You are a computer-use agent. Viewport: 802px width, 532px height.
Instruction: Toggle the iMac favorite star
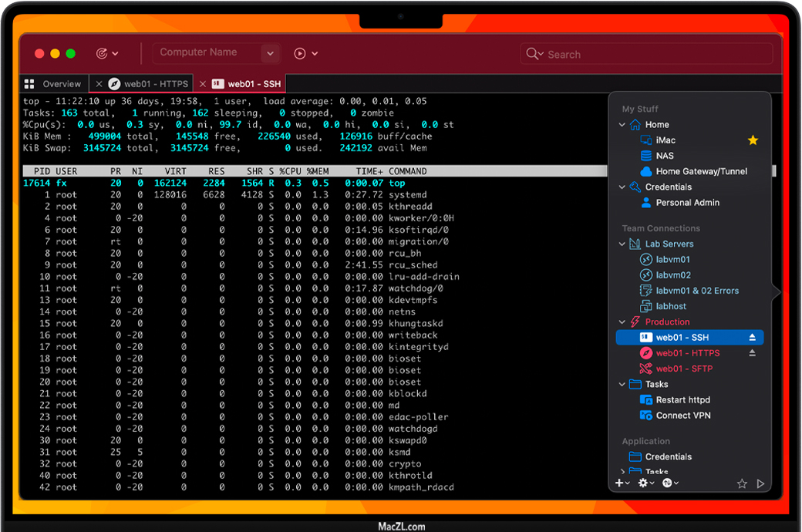tap(753, 140)
